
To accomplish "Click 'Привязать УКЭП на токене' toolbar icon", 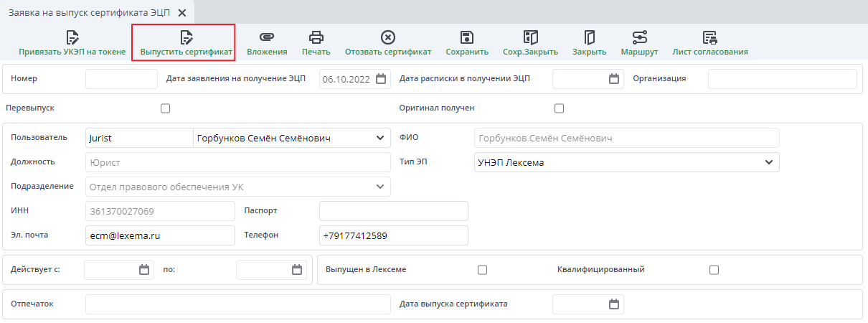I will (x=72, y=37).
